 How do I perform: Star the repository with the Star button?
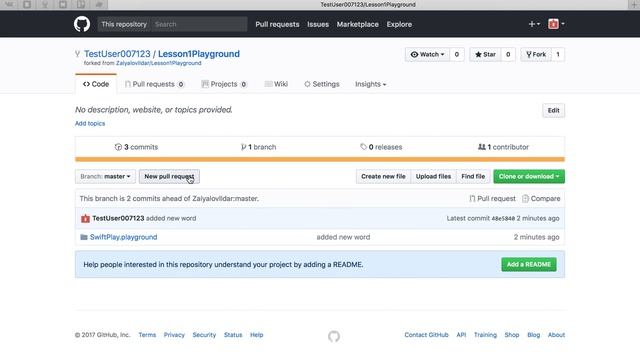[x=485, y=54]
